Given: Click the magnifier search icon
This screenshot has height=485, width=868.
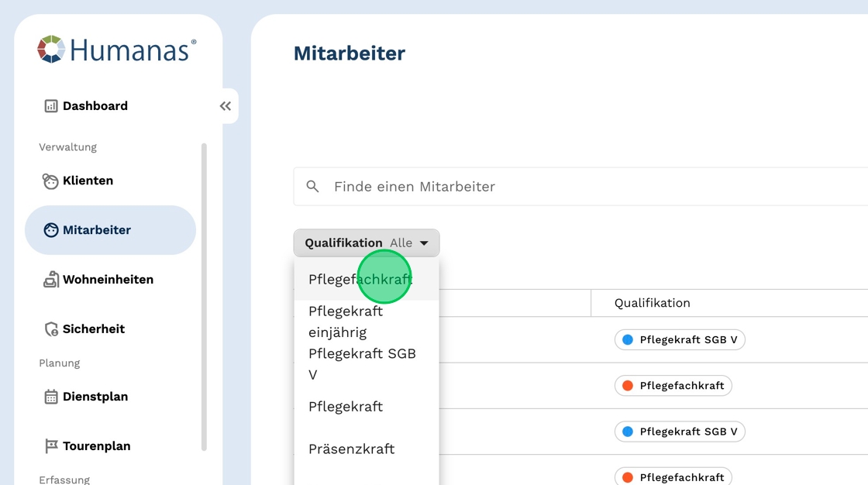Looking at the screenshot, I should pos(313,187).
